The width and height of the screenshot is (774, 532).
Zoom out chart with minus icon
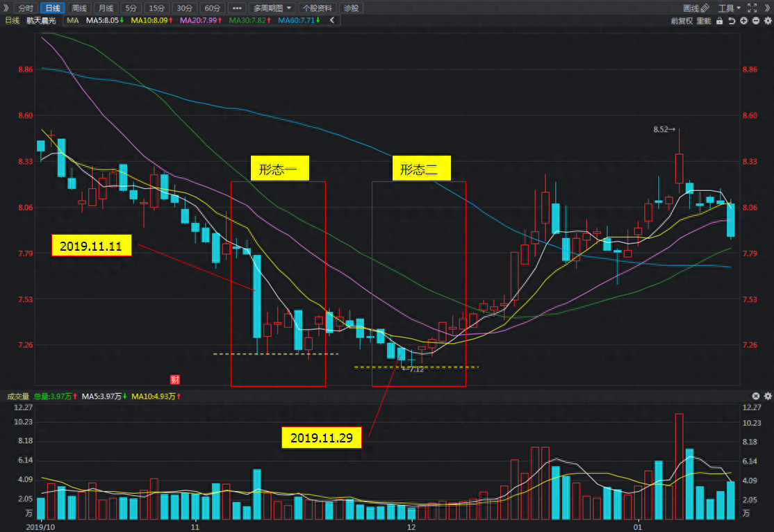[x=756, y=21]
